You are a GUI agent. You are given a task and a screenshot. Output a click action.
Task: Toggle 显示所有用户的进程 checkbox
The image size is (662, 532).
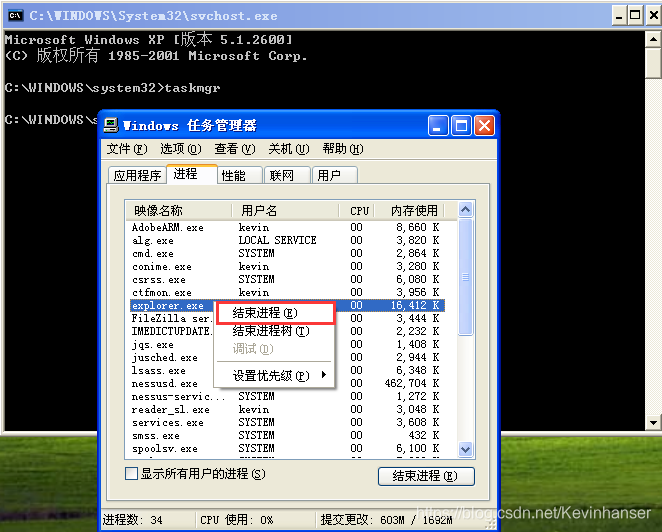(131, 474)
